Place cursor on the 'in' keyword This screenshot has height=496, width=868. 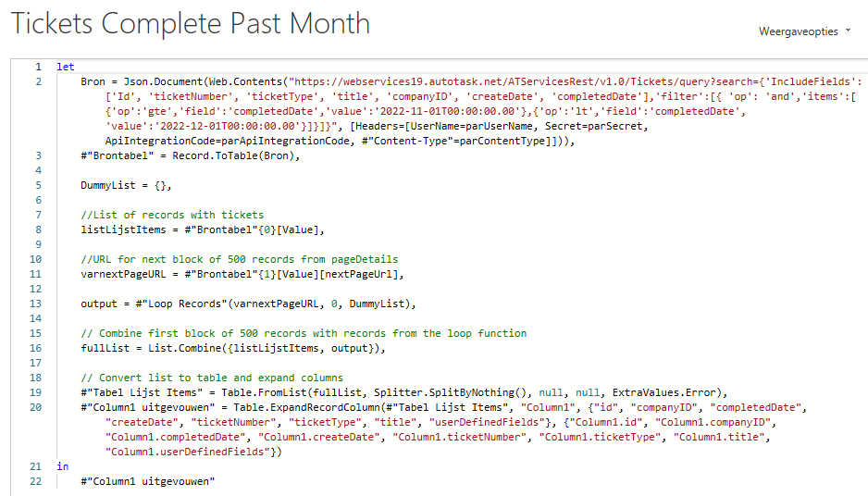pyautogui.click(x=63, y=466)
